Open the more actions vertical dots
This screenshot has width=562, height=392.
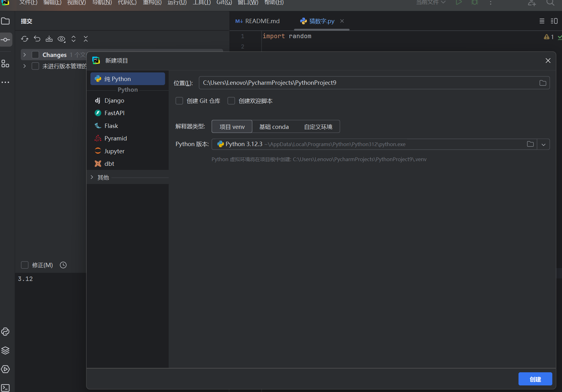(x=491, y=3)
